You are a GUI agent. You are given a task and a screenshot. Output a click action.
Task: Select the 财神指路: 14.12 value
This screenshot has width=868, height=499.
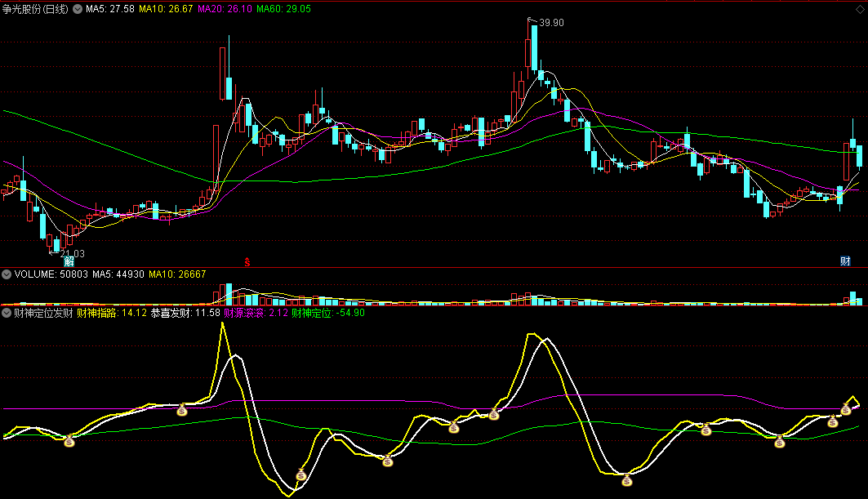[x=112, y=313]
